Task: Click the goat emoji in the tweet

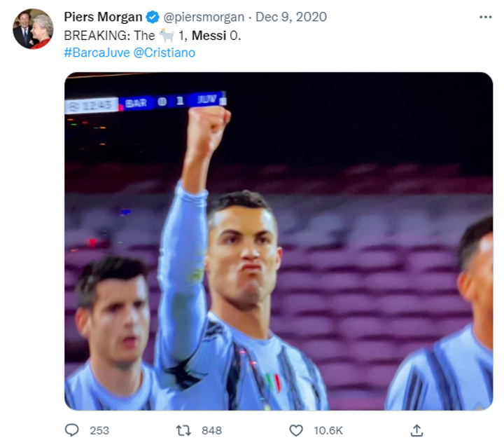Action: 166,35
